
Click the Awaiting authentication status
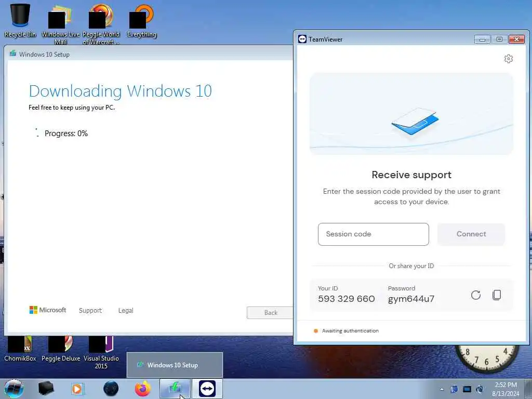point(350,331)
